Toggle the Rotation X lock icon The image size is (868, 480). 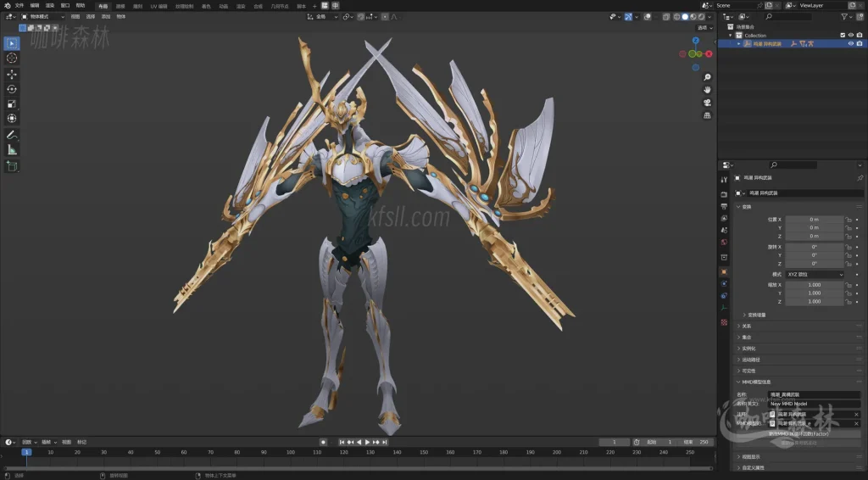click(x=848, y=247)
